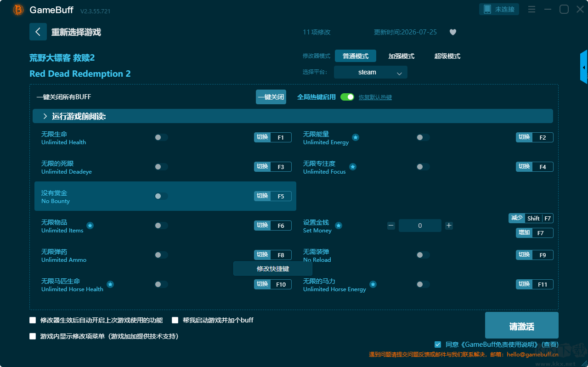Open the hamburger menu in the title bar
This screenshot has height=367, width=588.
[531, 9]
